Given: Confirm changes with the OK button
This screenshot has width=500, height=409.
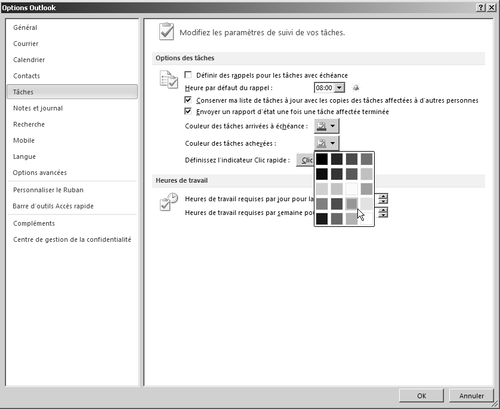Looking at the screenshot, I should [421, 396].
